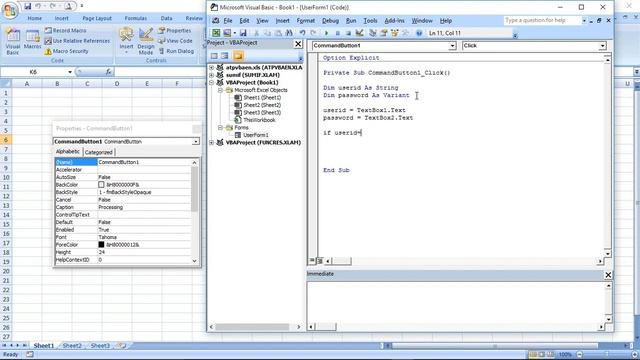Click View Code in Excel ribbon Controls group
Screen dimensions: 640x360
(175, 41)
